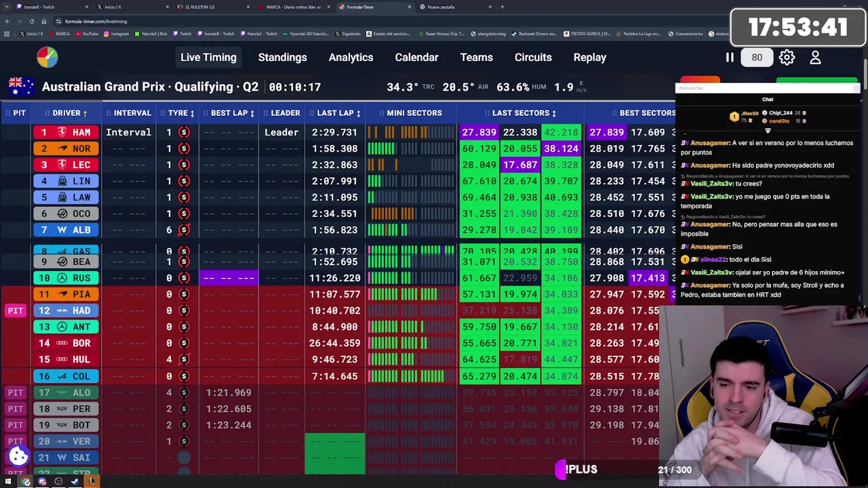
Task: Click the soft tyre icon in HAM row
Action: coord(184,132)
